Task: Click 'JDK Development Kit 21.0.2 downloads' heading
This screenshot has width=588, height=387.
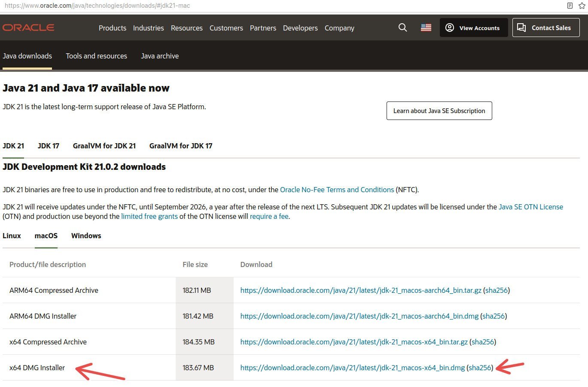Action: [x=84, y=167]
